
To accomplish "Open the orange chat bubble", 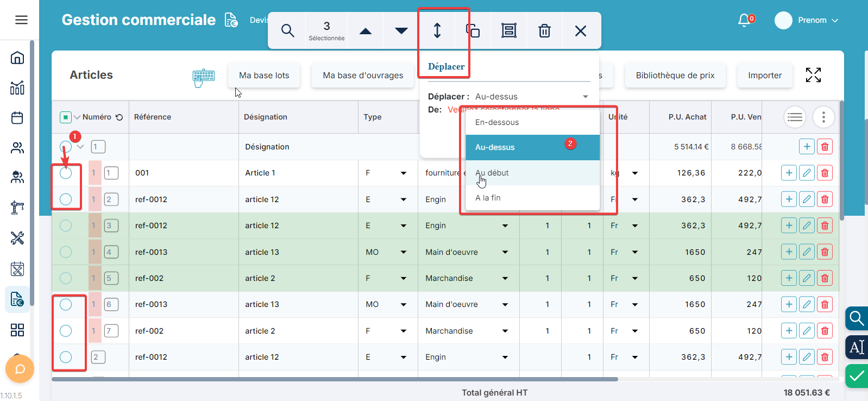I will [x=20, y=369].
